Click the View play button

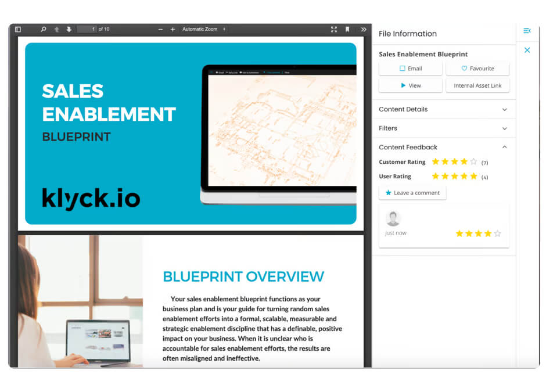pyautogui.click(x=411, y=85)
